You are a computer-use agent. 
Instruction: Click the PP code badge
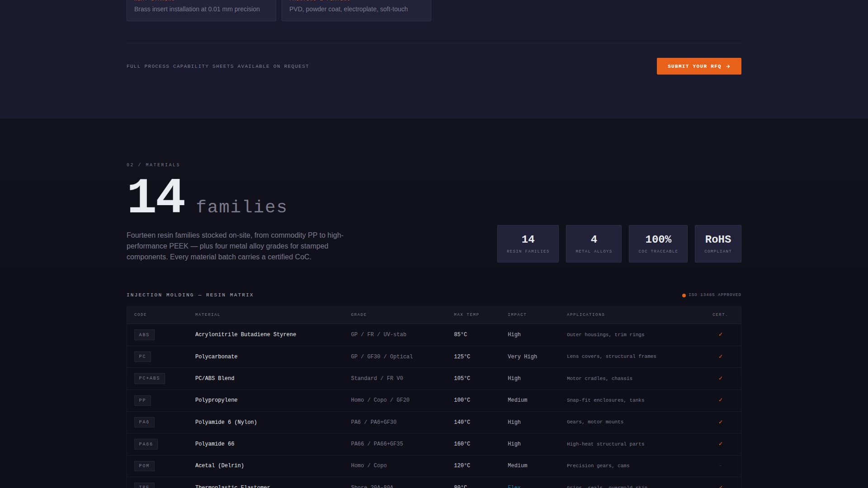pyautogui.click(x=142, y=400)
